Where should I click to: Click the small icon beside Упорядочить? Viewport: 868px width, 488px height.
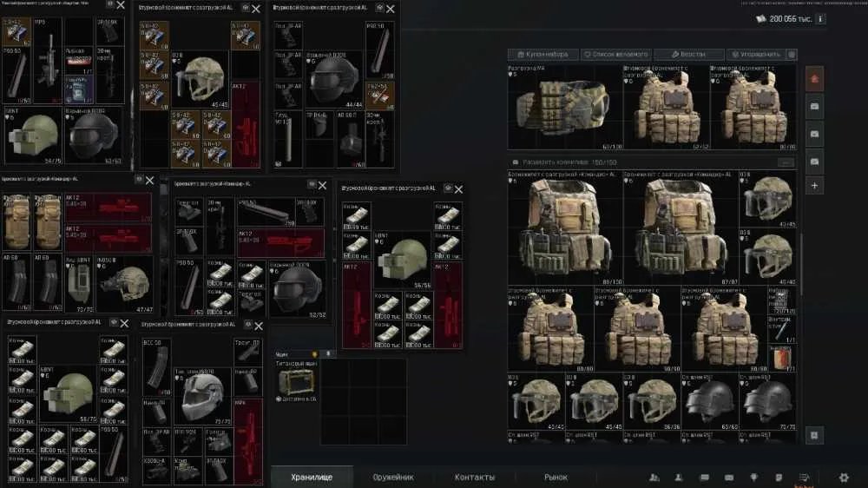pyautogui.click(x=792, y=55)
